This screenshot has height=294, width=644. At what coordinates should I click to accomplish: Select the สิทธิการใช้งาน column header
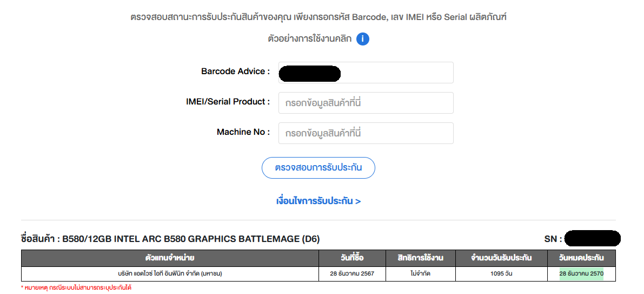point(420,258)
